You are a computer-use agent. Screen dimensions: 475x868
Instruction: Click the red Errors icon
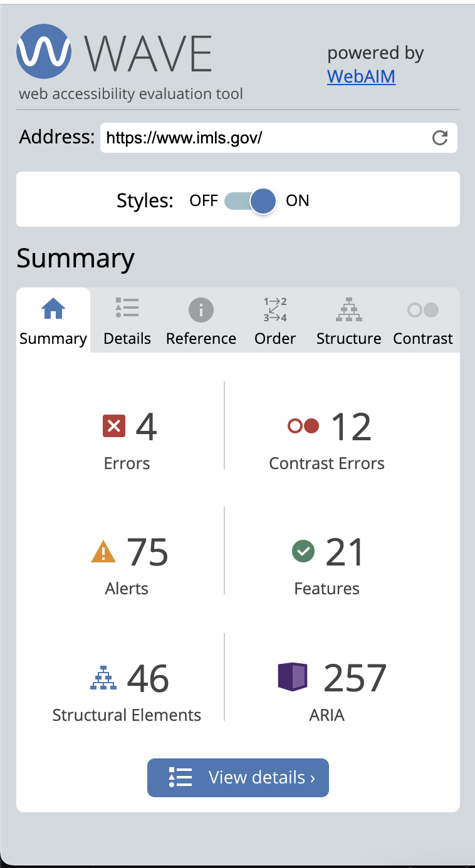(x=113, y=426)
